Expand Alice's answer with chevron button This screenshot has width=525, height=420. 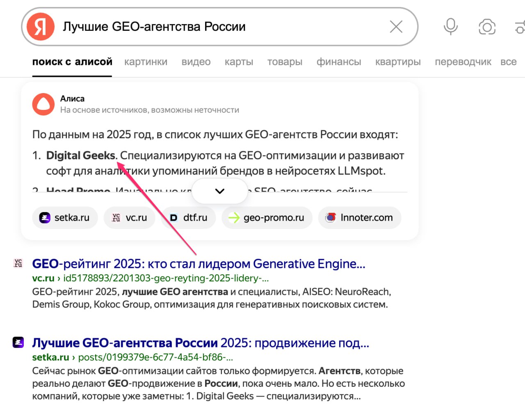click(x=220, y=191)
